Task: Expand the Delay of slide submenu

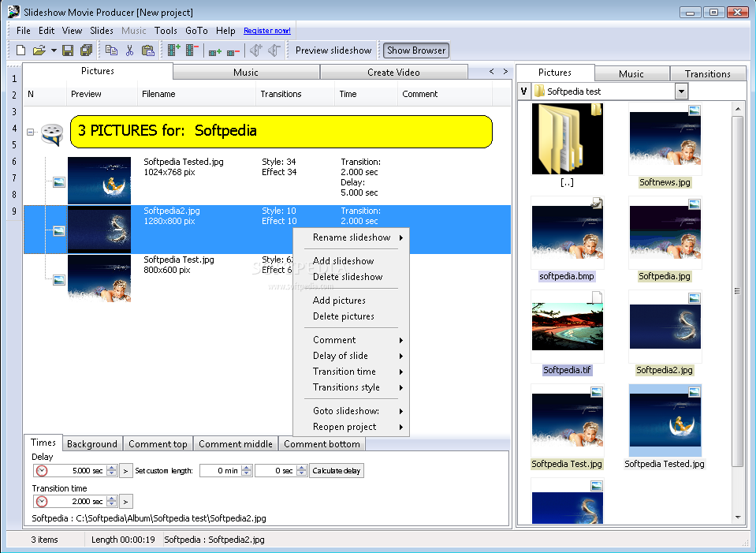Action: 351,356
